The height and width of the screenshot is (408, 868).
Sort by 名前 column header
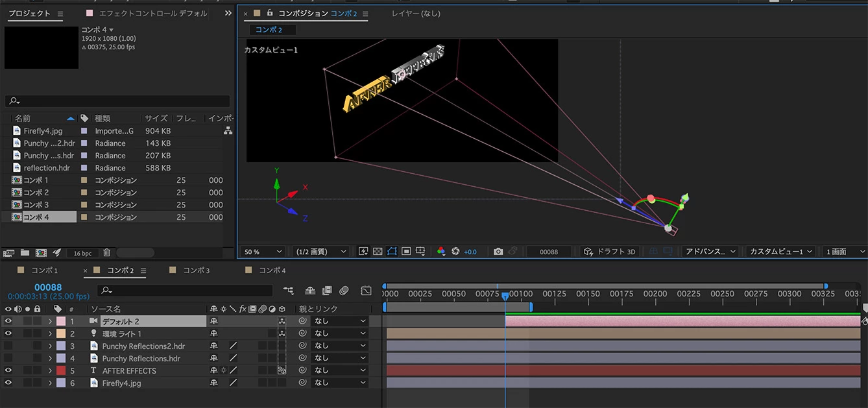click(x=23, y=118)
